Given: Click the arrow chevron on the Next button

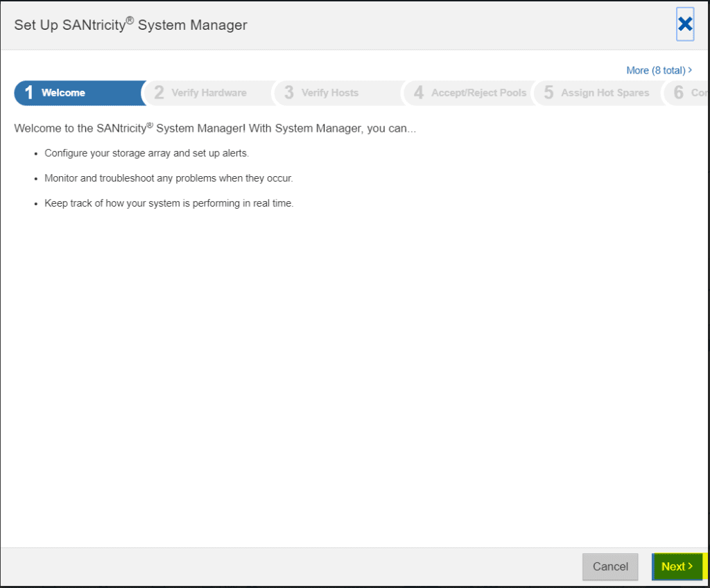Looking at the screenshot, I should [689, 567].
